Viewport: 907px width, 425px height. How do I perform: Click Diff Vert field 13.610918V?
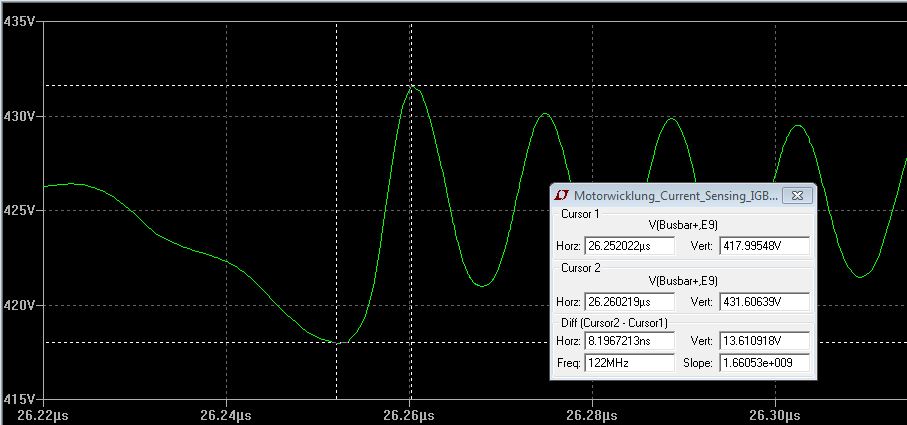point(764,341)
